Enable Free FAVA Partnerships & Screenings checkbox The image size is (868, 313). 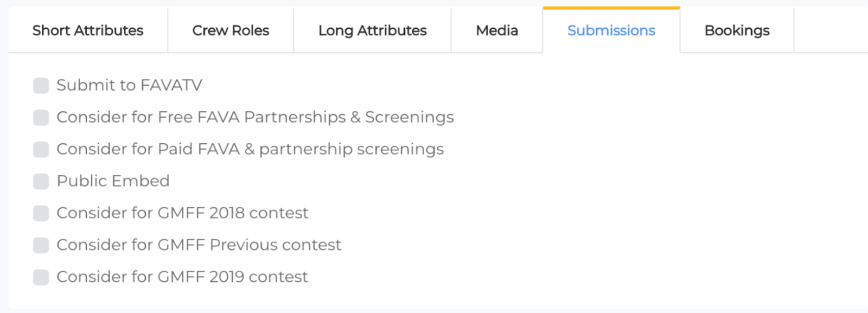pyautogui.click(x=41, y=118)
